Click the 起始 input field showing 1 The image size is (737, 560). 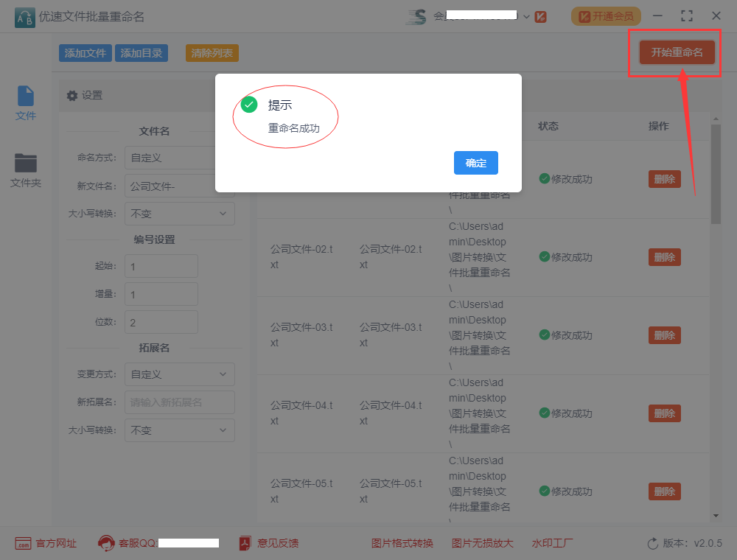(161, 266)
